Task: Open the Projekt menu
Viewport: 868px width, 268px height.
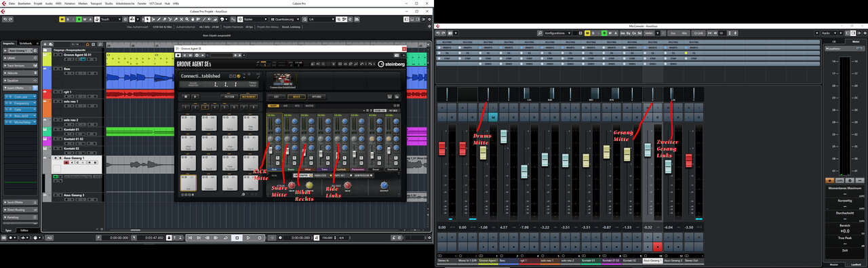Action: [38, 3]
